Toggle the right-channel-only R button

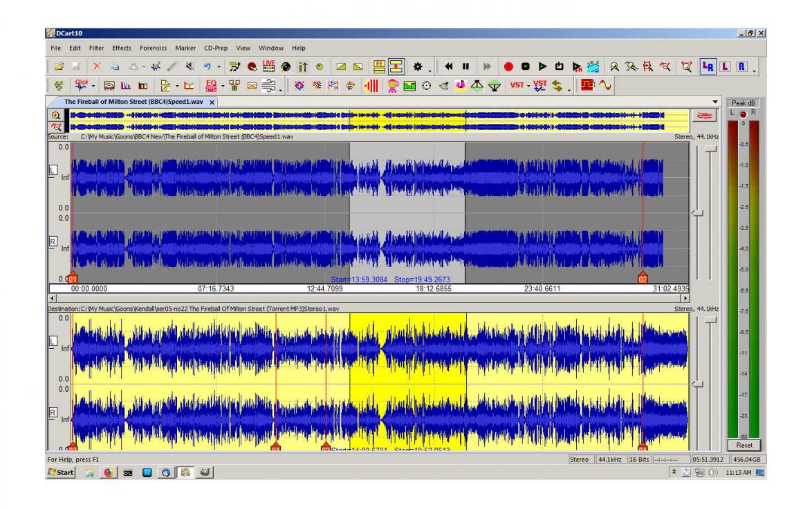tap(741, 66)
